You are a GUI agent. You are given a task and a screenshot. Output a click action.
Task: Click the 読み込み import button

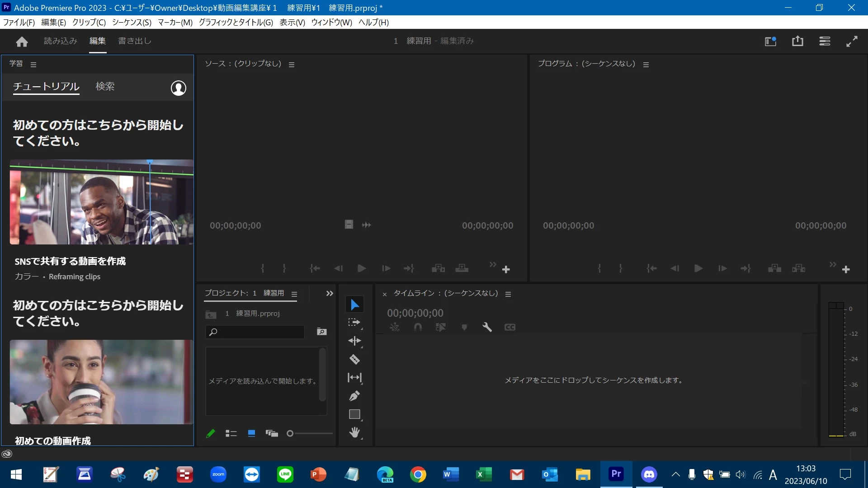click(x=61, y=41)
